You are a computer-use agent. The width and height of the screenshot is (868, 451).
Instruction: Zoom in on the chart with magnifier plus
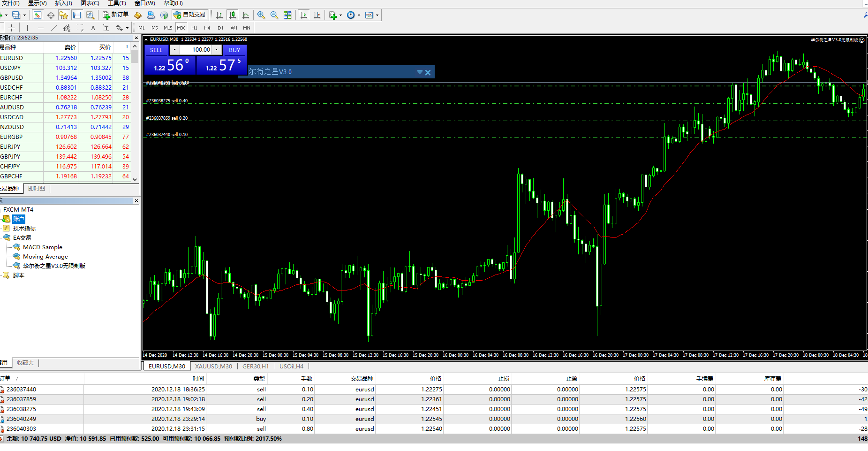261,15
